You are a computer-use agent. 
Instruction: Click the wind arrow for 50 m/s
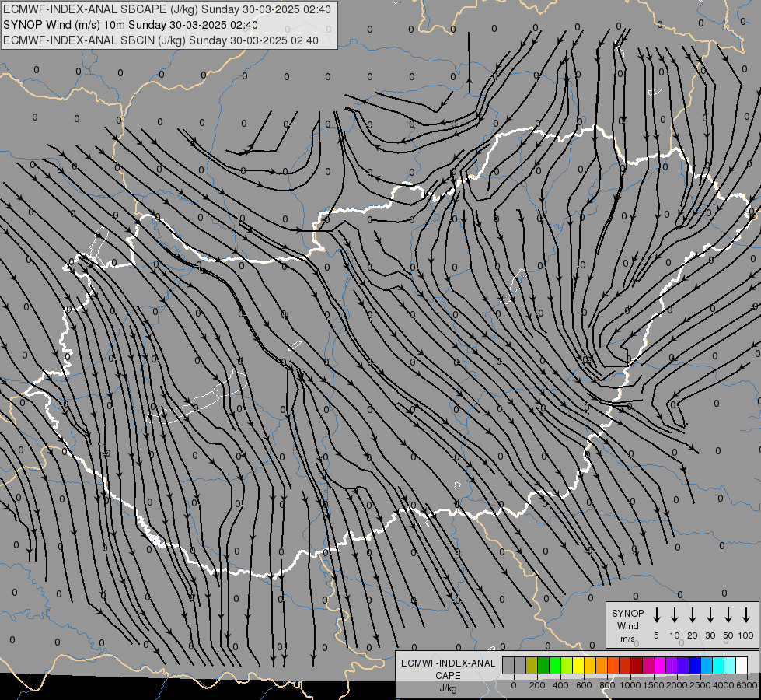[728, 615]
